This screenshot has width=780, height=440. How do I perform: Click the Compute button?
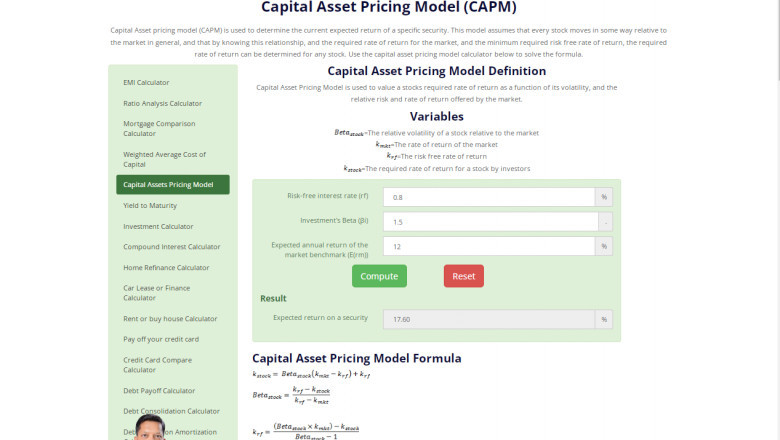pos(379,276)
